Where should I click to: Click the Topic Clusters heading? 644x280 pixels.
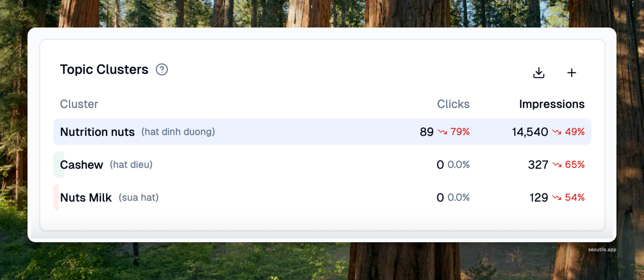point(104,70)
